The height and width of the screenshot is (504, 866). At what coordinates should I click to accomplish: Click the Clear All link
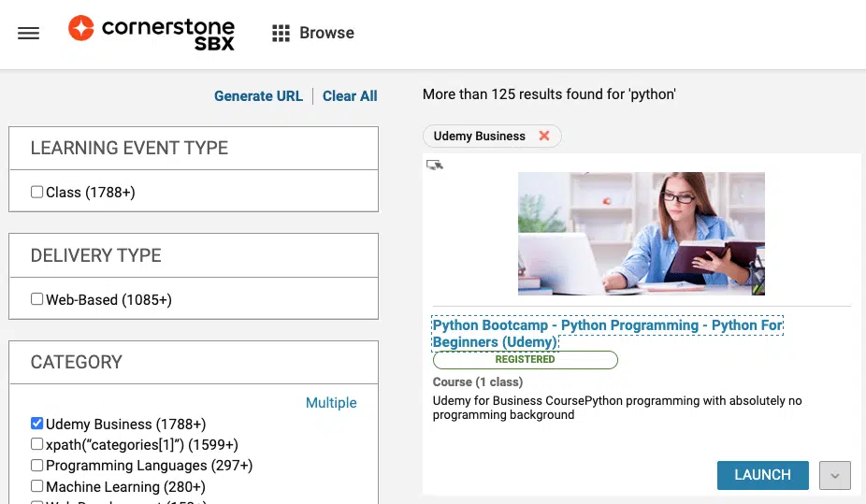pos(350,96)
